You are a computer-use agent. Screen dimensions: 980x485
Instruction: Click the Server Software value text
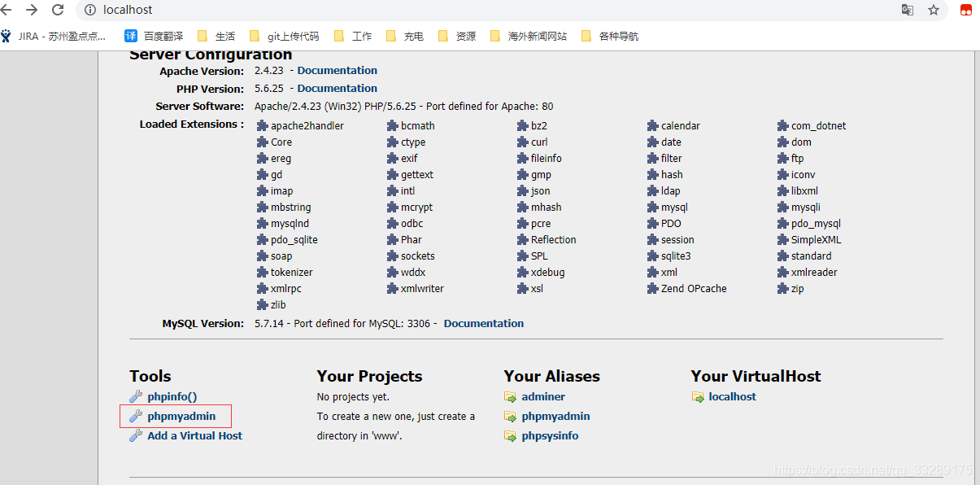(404, 107)
